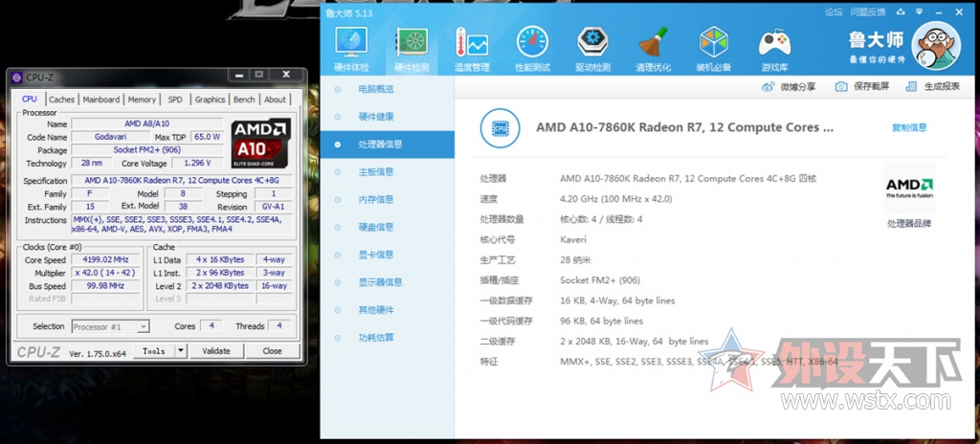
Task: Switch to the Mainboard tab in CPU-Z
Action: click(101, 100)
